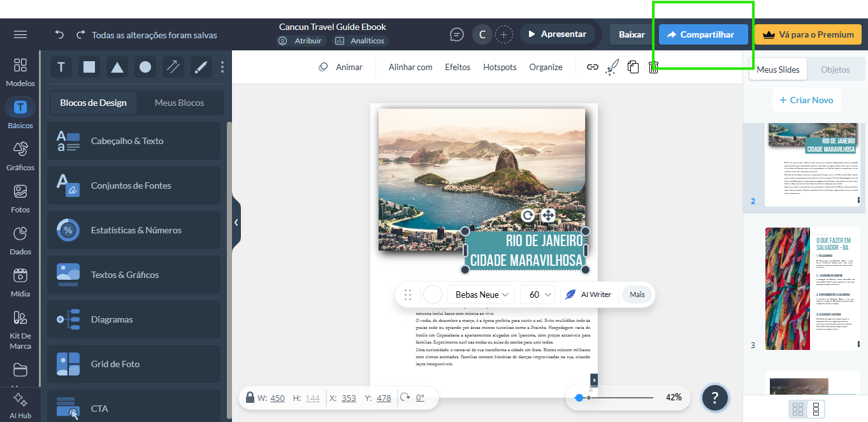Click the rotation angle value field
868x422 pixels.
pyautogui.click(x=420, y=398)
